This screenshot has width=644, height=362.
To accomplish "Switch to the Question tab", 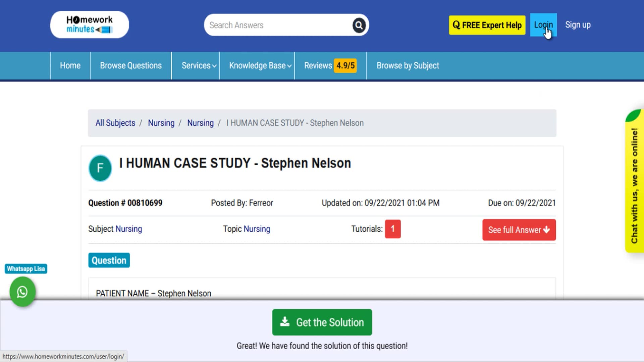I will [x=109, y=260].
